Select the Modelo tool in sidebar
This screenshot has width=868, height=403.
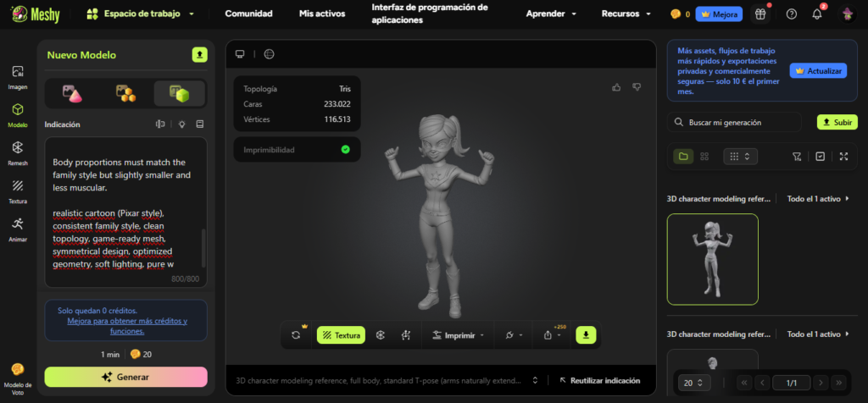pos(18,116)
